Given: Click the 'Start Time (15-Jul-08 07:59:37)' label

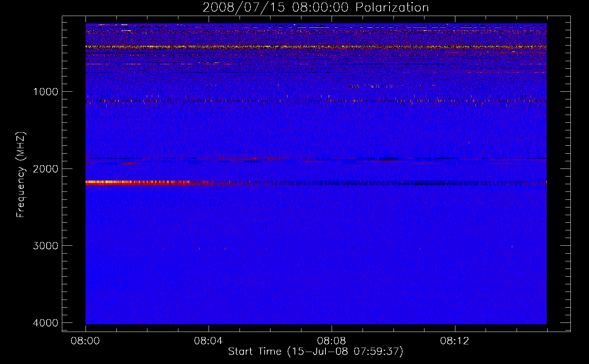Looking at the screenshot, I should [x=316, y=352].
